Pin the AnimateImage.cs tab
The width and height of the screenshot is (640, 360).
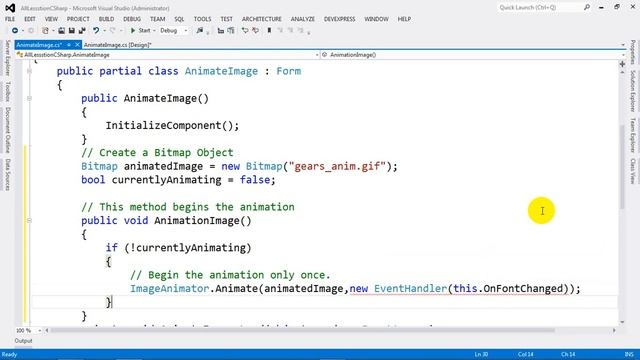(x=69, y=45)
